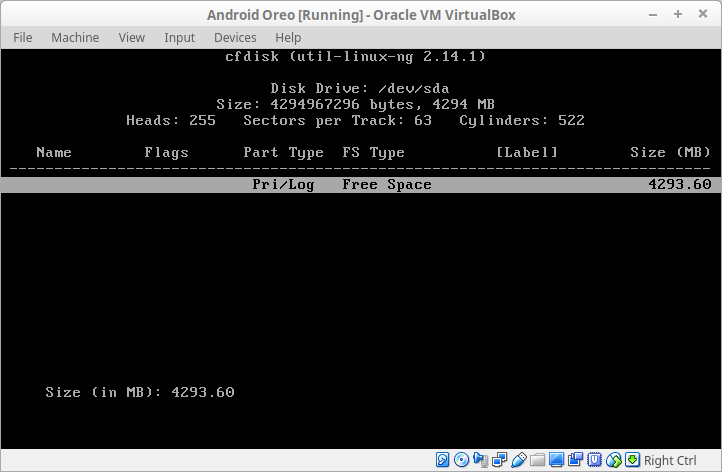722x472 pixels.
Task: Click the Android Oreo [Running] window title
Action: click(x=361, y=15)
